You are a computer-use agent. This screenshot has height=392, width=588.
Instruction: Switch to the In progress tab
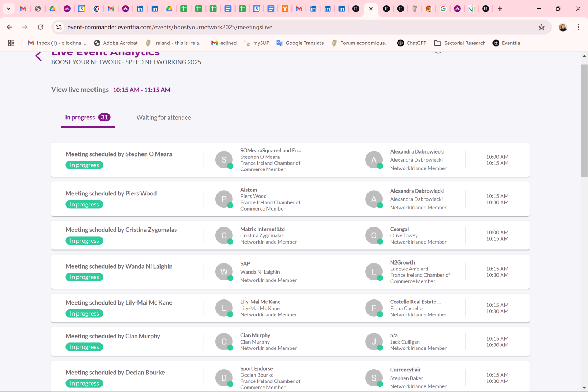pyautogui.click(x=88, y=118)
